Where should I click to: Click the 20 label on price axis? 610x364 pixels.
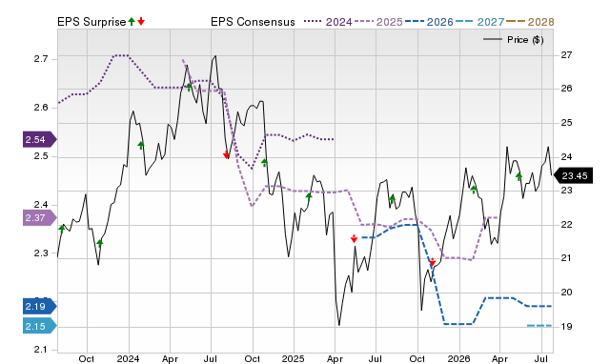point(566,292)
